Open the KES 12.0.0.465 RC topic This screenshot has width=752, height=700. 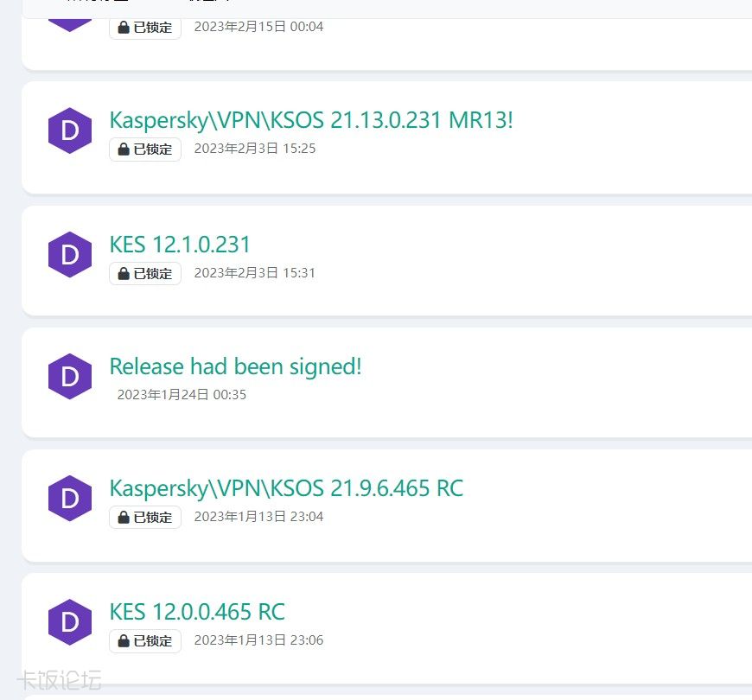coord(197,612)
